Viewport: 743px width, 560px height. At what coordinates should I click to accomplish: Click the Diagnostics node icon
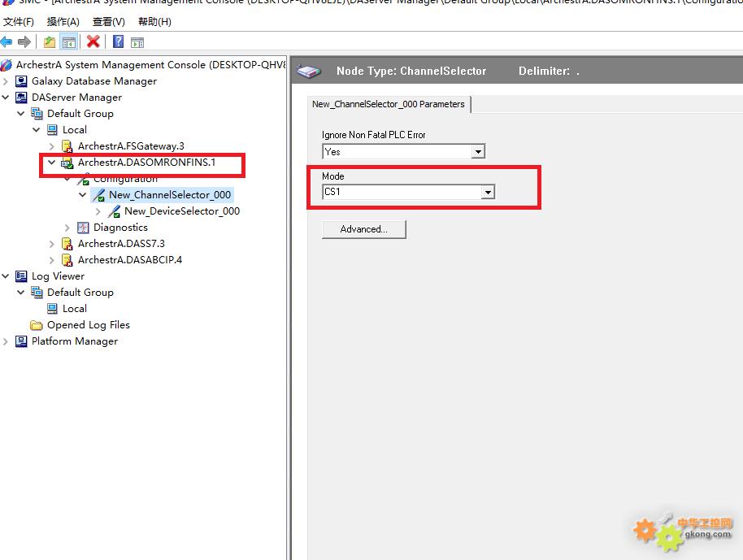[83, 228]
